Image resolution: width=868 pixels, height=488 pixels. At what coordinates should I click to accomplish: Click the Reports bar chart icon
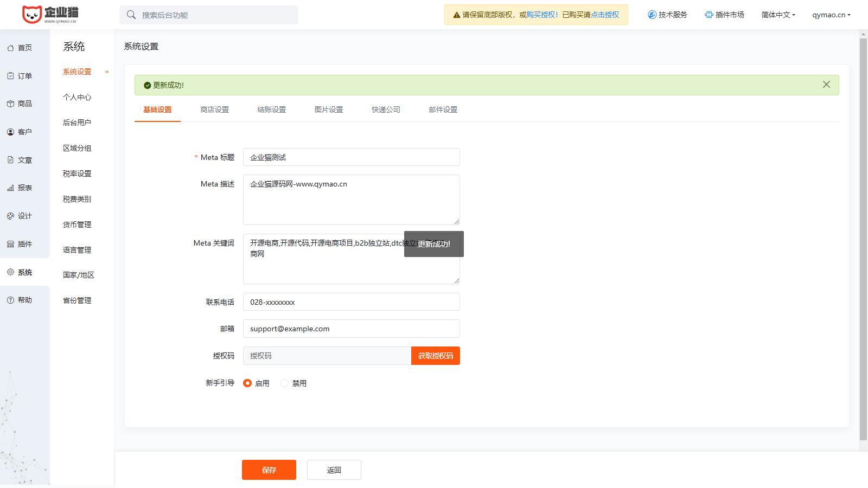(10, 188)
